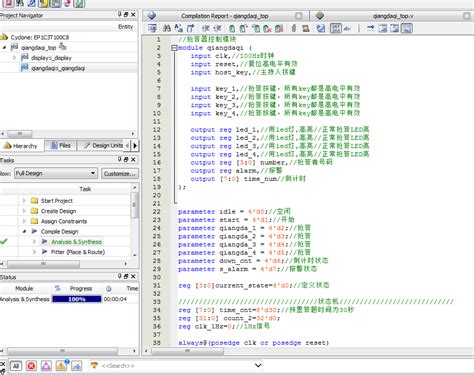The image size is (474, 375).
Task: Click the code editor horizontal scrollbar
Action: coord(187,351)
